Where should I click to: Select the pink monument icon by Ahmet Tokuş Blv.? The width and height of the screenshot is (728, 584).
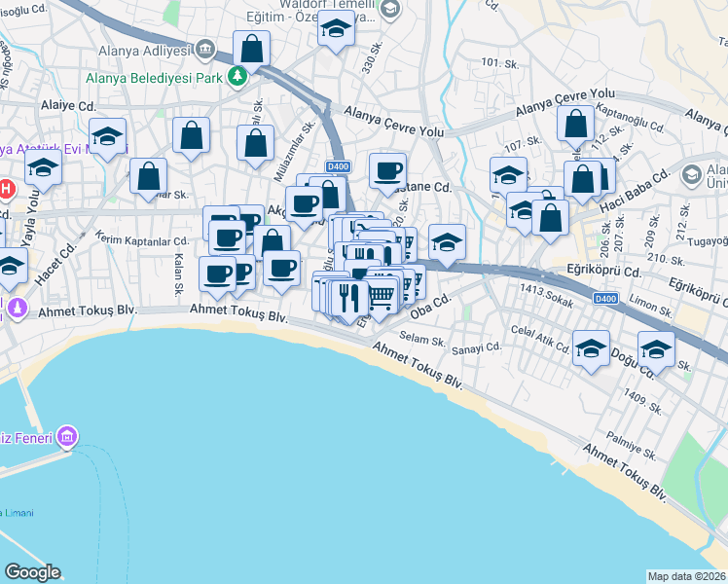click(x=18, y=308)
